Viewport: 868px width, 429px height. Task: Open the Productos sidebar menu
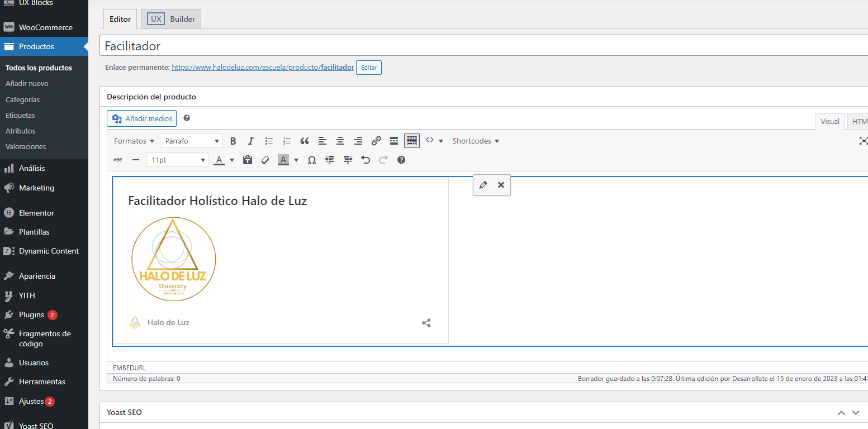[44, 46]
